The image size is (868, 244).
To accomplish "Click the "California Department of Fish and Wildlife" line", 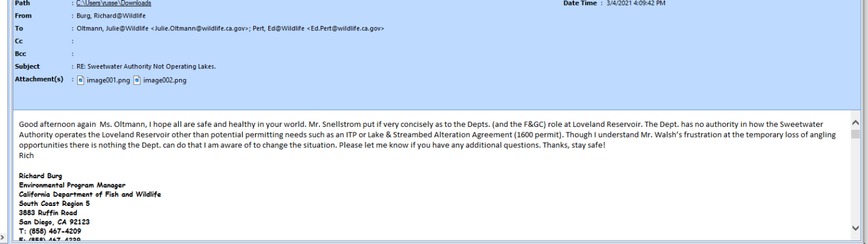I will pos(90,194).
